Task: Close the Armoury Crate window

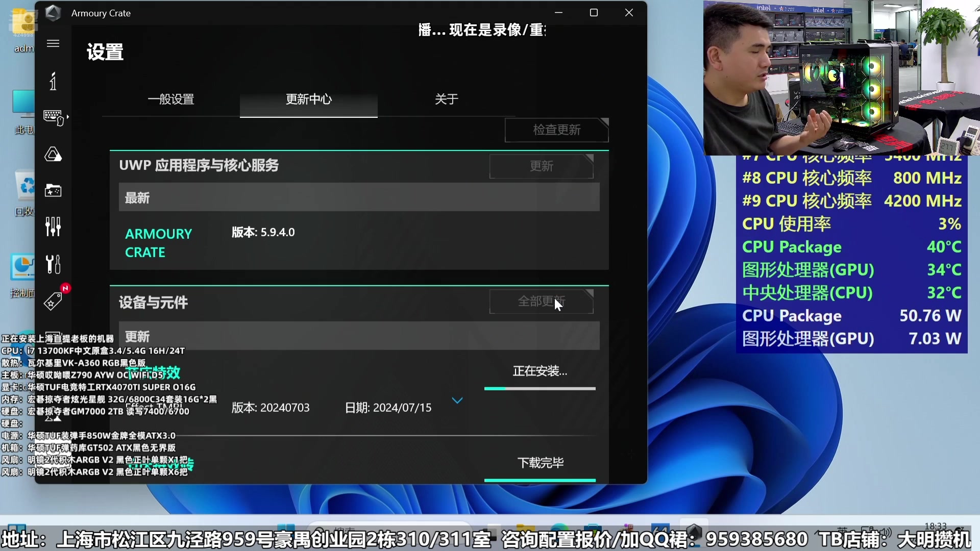Action: tap(629, 13)
